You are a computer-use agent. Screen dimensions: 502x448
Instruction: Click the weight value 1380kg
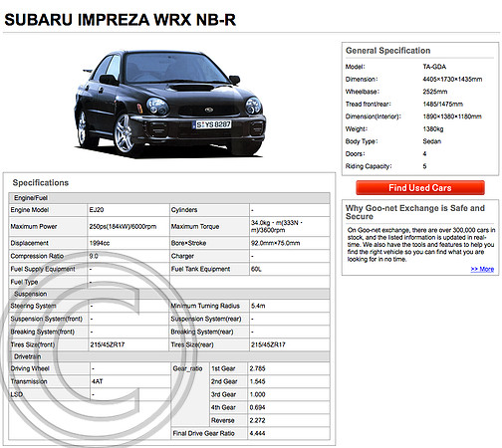click(433, 128)
